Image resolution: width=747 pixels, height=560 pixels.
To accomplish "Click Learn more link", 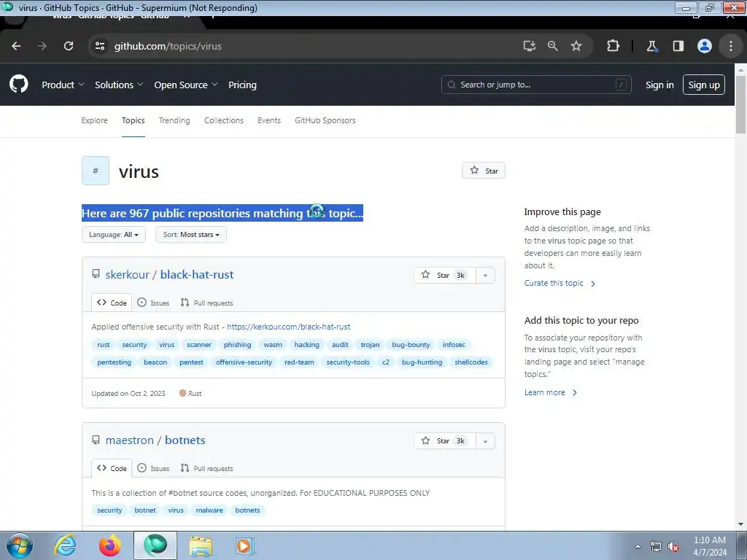I will pos(551,392).
